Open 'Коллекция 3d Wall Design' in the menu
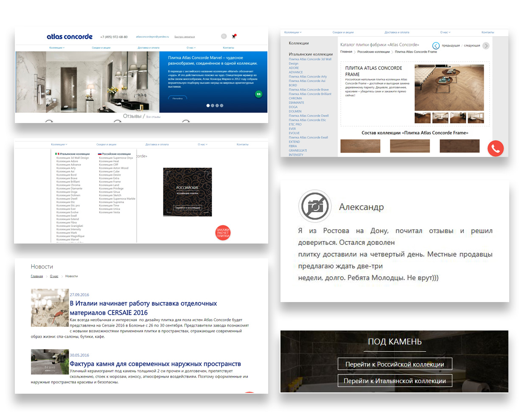 click(73, 158)
